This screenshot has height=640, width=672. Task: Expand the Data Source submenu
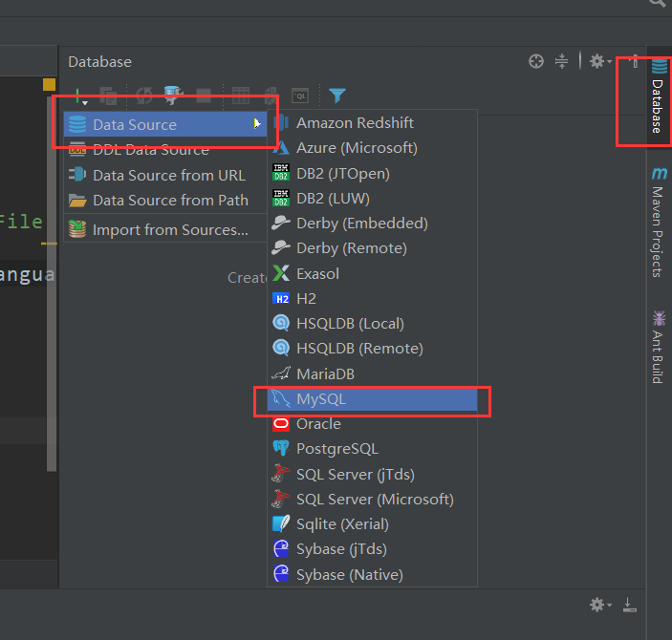coord(165,124)
